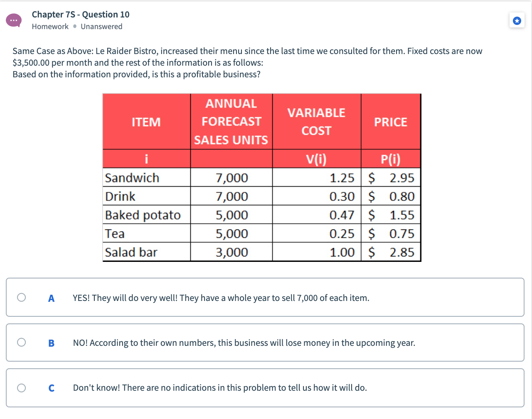532x419 pixels.
Task: Click the "Baked potato" item cell
Action: 147,215
